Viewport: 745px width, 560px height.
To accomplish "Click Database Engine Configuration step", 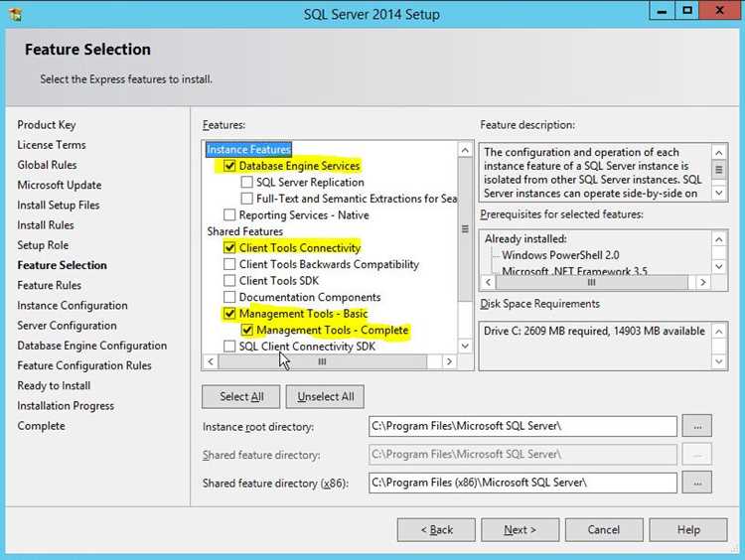I will (92, 346).
